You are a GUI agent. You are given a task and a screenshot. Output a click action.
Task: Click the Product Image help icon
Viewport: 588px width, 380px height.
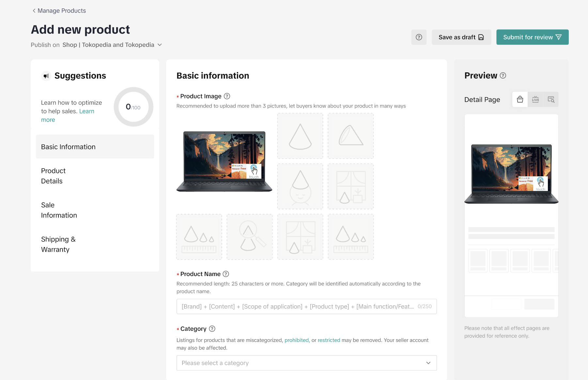(x=227, y=96)
